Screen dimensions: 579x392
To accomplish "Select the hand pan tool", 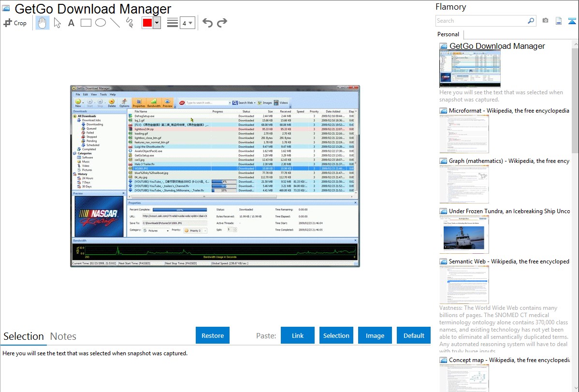I will coord(43,23).
